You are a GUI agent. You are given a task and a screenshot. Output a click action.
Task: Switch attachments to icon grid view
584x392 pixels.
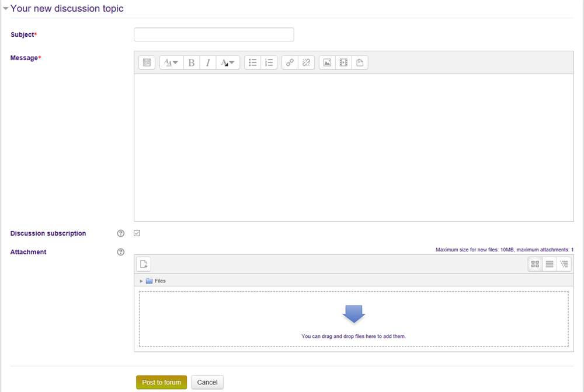[535, 264]
